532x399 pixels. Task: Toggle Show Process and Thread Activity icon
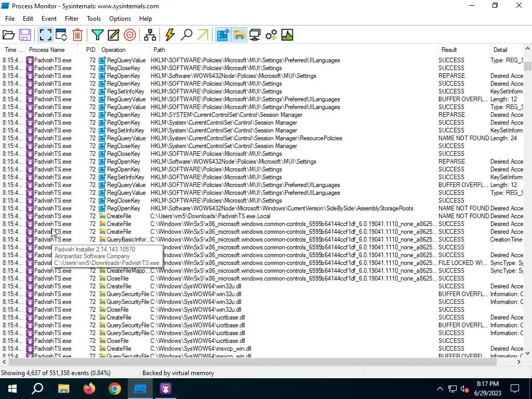tap(271, 35)
